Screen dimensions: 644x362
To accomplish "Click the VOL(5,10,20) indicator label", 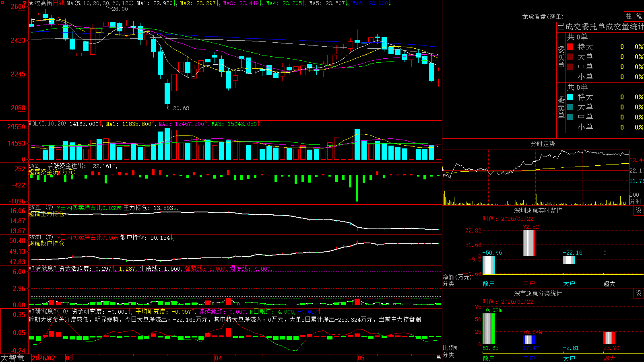I will (x=47, y=123).
